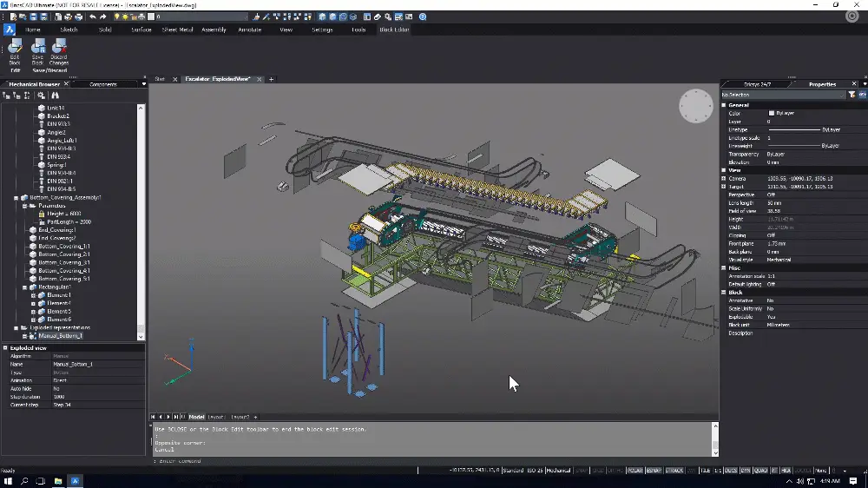Click the ByLayer color swatch in Properties
This screenshot has height=488, width=868.
click(772, 113)
